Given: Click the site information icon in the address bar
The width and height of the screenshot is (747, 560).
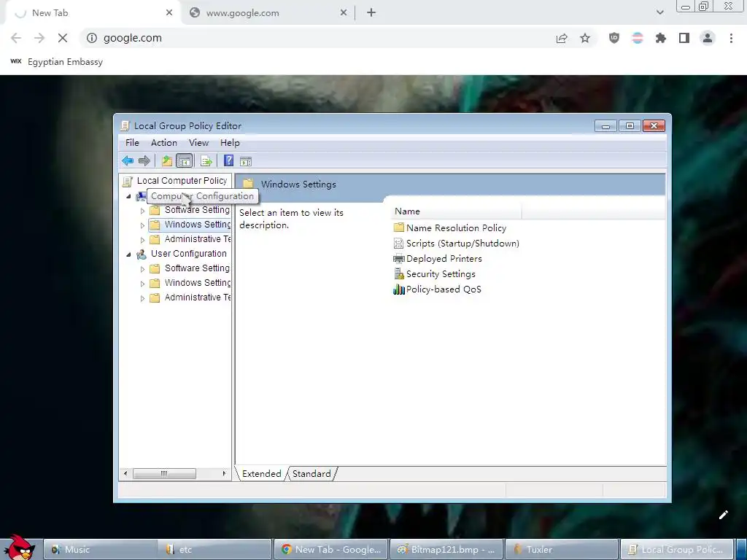Looking at the screenshot, I should pos(91,38).
